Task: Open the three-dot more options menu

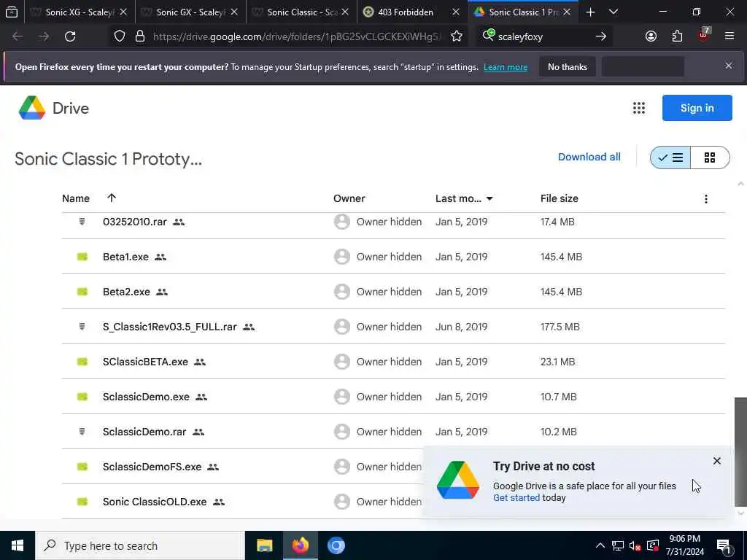Action: [x=706, y=199]
